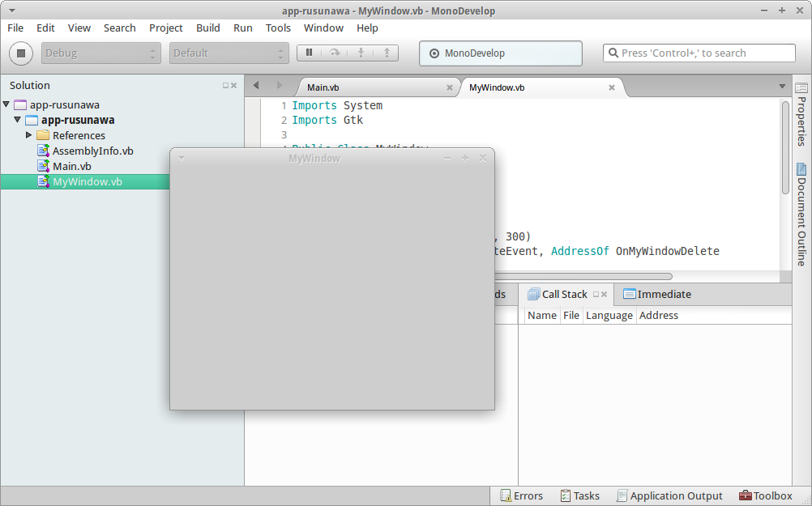Auto-hide the Solution pad
The width and height of the screenshot is (812, 506).
click(225, 85)
